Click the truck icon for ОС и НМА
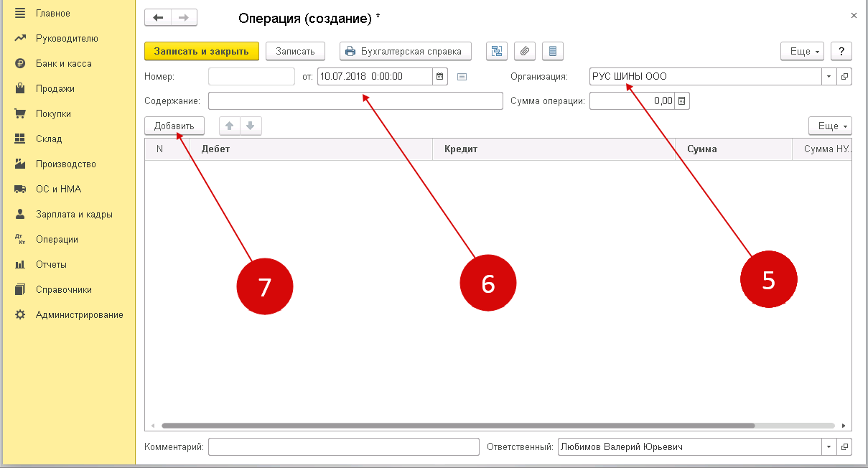868x468 pixels. 20,189
